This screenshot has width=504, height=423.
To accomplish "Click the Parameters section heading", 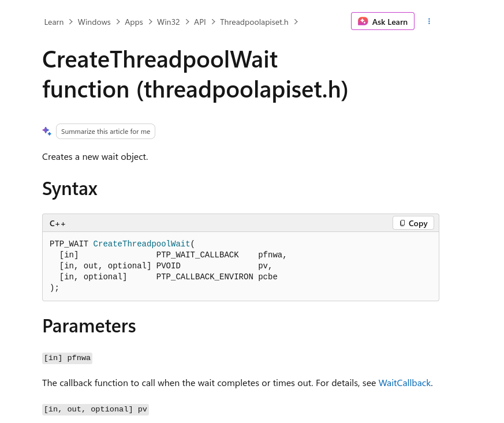I will [89, 326].
